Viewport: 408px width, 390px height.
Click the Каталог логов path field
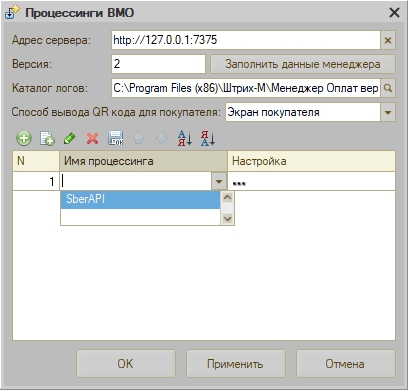246,88
